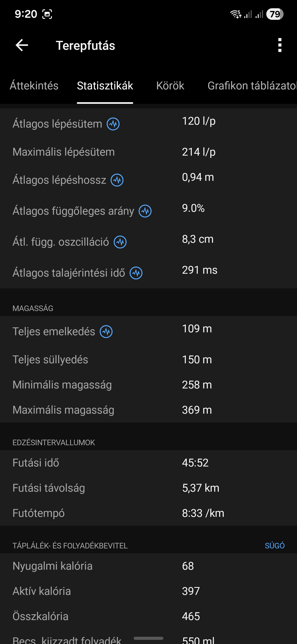Tap info icon beside Átlagos lépéshossz
The image size is (297, 644).
click(117, 180)
